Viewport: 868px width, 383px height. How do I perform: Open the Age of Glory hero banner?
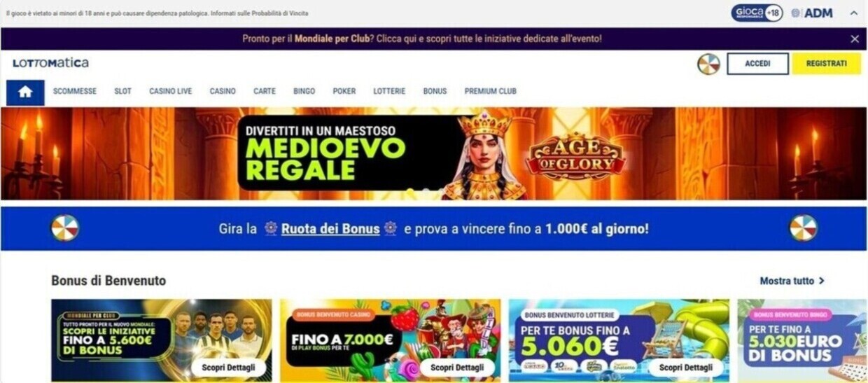(x=434, y=154)
